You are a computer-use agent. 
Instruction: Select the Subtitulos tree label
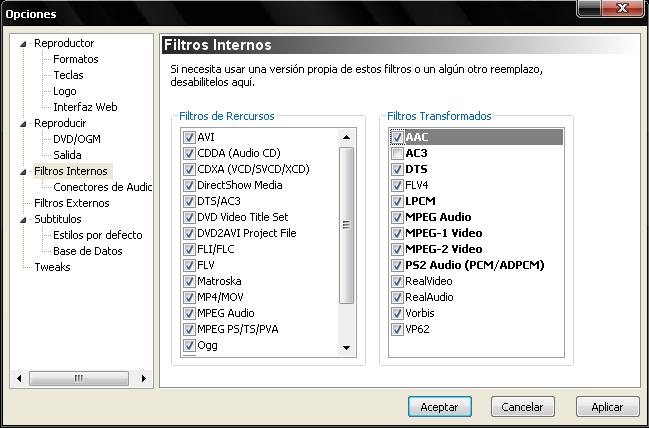click(x=58, y=219)
